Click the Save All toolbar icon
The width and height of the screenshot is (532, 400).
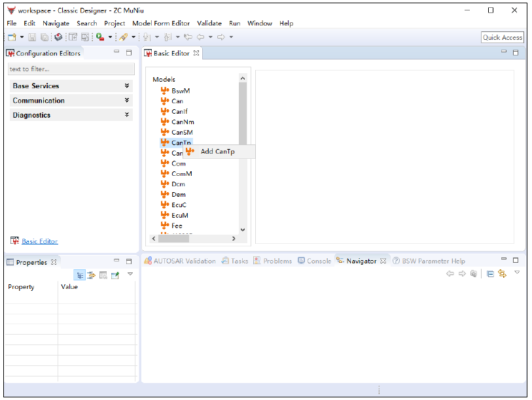click(44, 37)
